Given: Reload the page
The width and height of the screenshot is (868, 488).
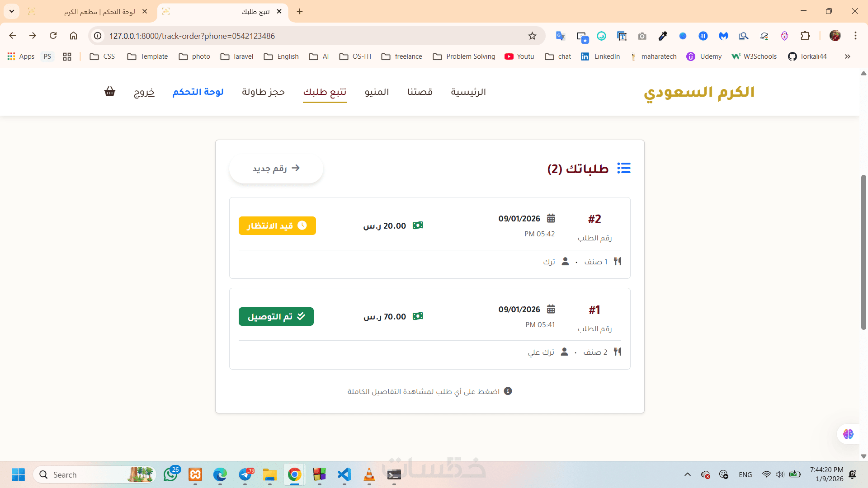Looking at the screenshot, I should 53,36.
